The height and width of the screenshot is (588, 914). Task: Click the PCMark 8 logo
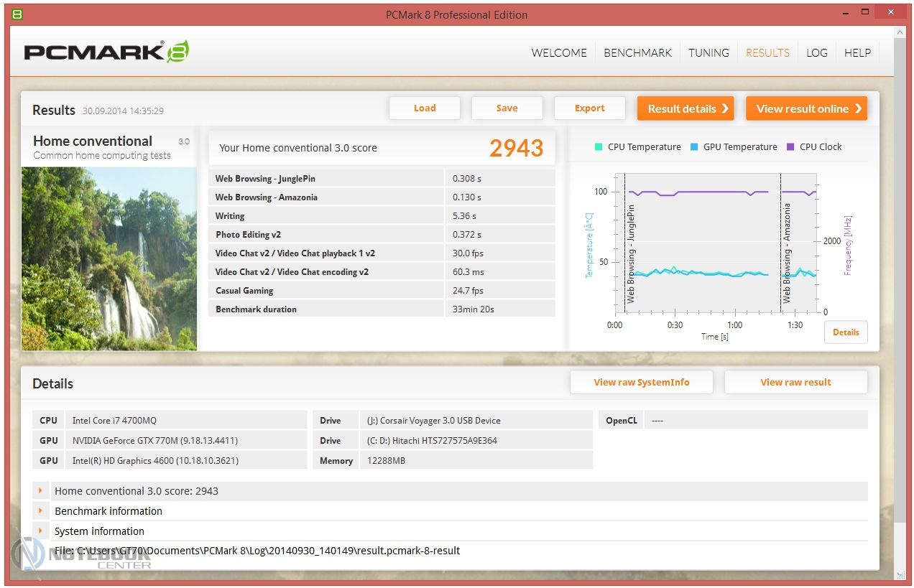pyautogui.click(x=107, y=52)
